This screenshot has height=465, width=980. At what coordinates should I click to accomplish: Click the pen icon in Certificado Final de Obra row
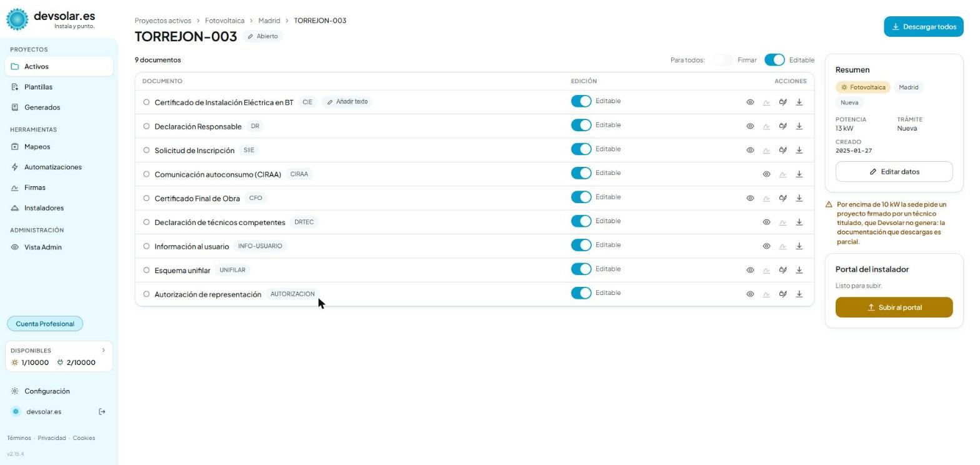coord(782,198)
